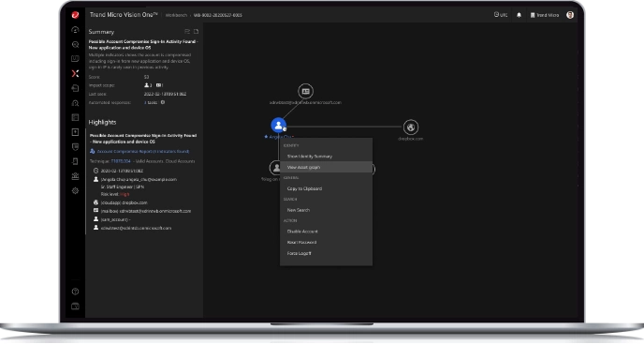The height and width of the screenshot is (344, 644).
Task: Choose Disable Account action
Action: pos(326,232)
